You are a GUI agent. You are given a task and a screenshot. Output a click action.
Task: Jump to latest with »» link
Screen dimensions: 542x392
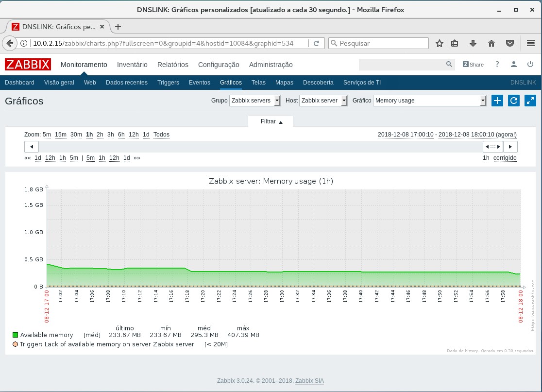(137, 158)
